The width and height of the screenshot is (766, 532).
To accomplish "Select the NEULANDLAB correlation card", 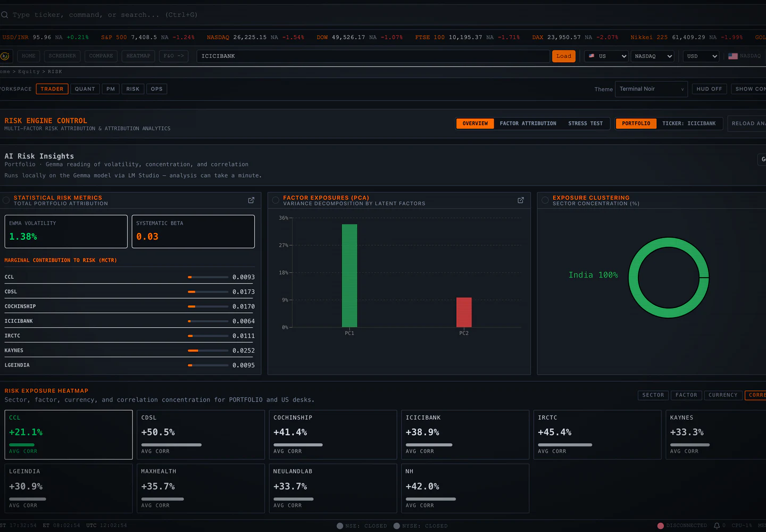I will (x=333, y=488).
